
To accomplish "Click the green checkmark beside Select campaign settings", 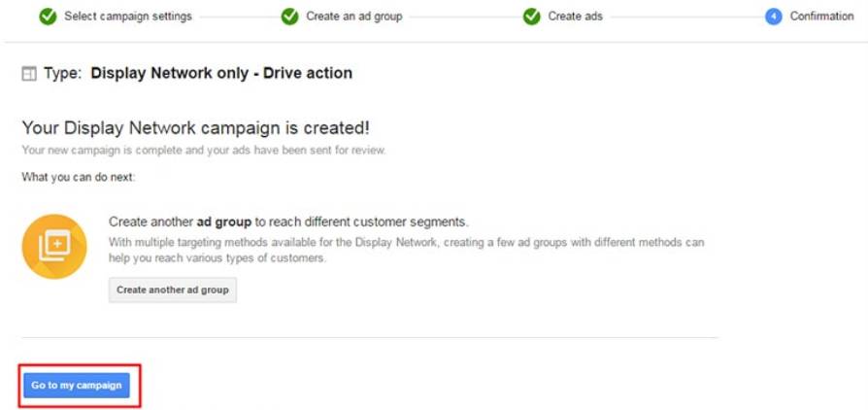I will [x=48, y=17].
